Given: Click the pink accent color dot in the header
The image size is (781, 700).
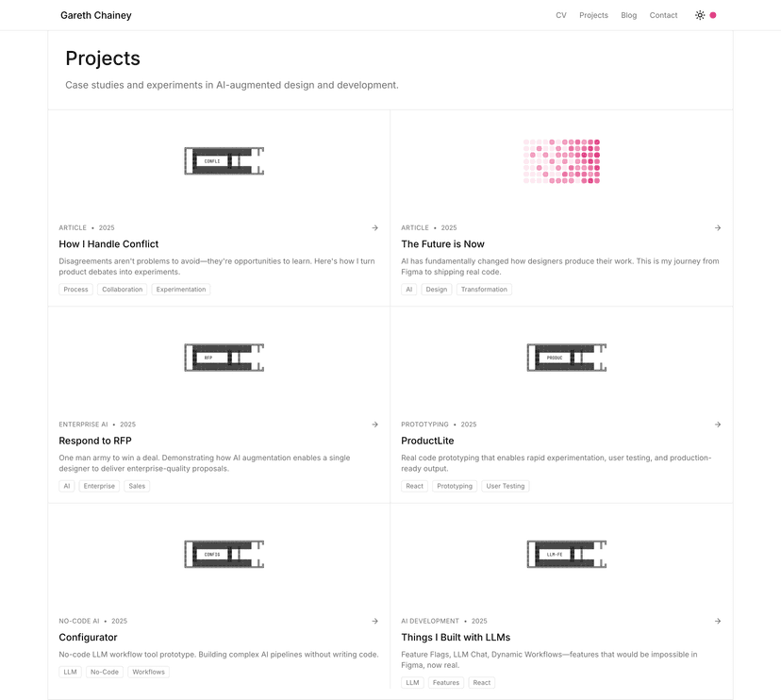Looking at the screenshot, I should tap(713, 15).
